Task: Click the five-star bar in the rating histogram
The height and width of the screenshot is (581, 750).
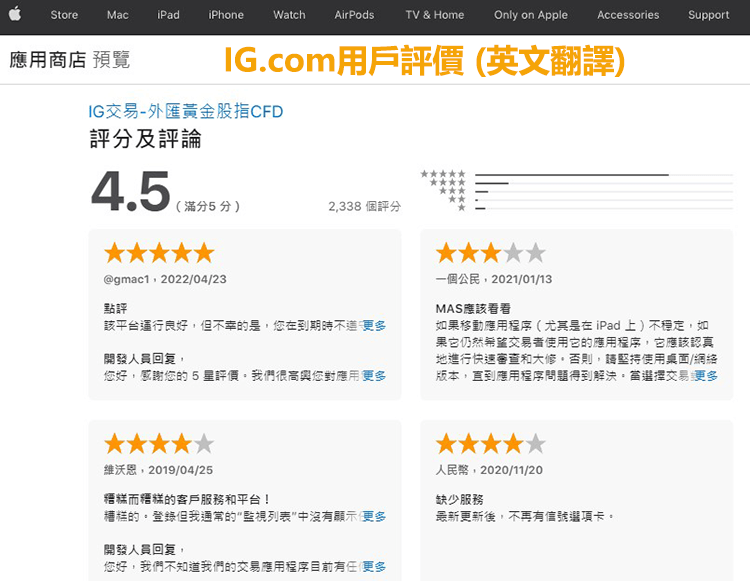Action: [x=571, y=174]
